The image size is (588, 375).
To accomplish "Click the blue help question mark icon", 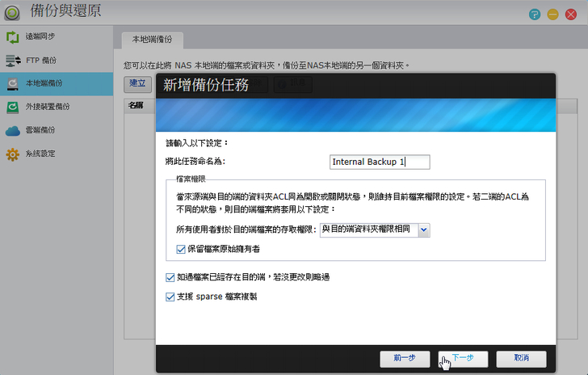I will (535, 14).
